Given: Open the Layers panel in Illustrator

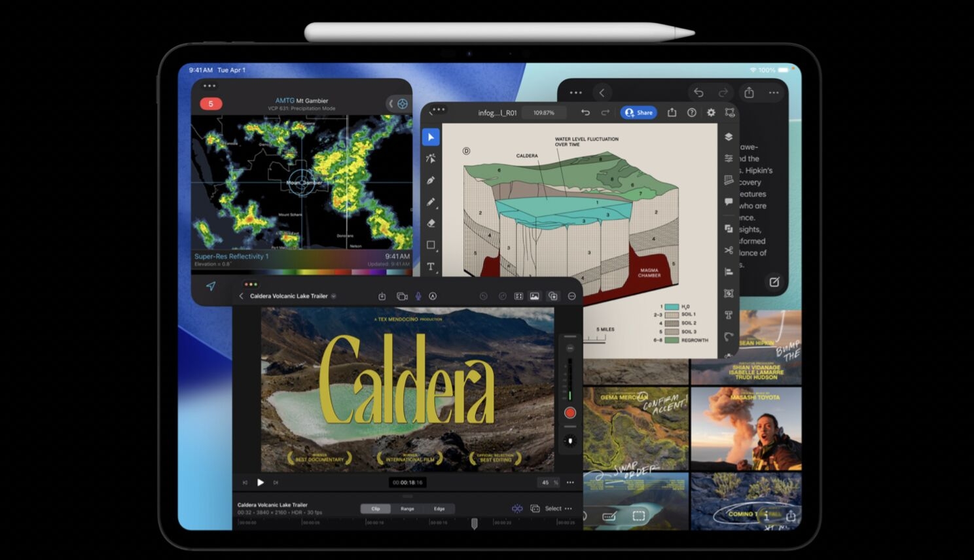Looking at the screenshot, I should (729, 137).
